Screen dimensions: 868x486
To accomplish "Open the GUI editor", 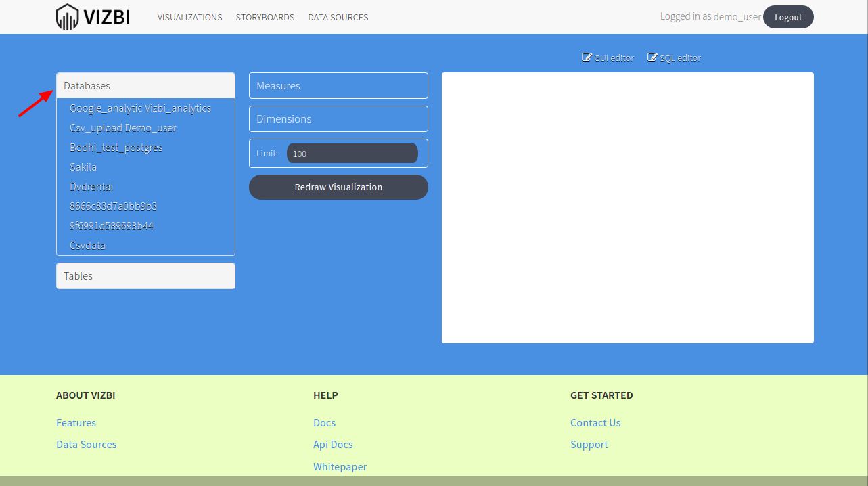I will [608, 58].
